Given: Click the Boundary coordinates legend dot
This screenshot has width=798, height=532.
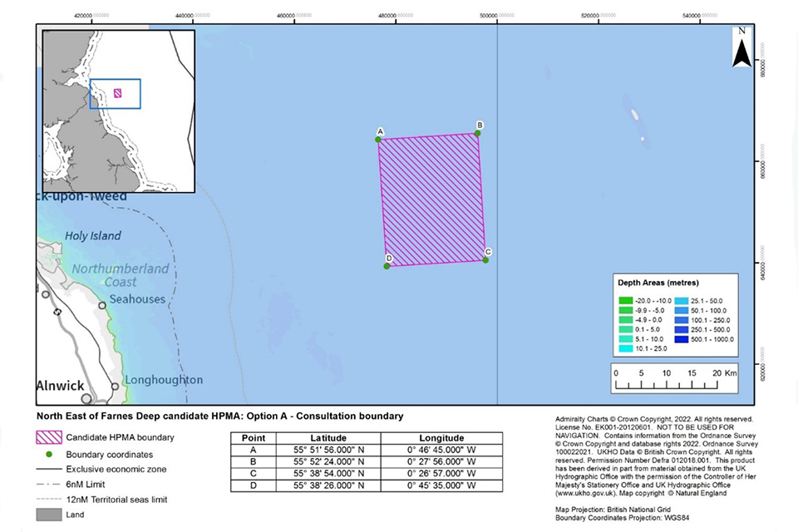Looking at the screenshot, I should click(49, 454).
